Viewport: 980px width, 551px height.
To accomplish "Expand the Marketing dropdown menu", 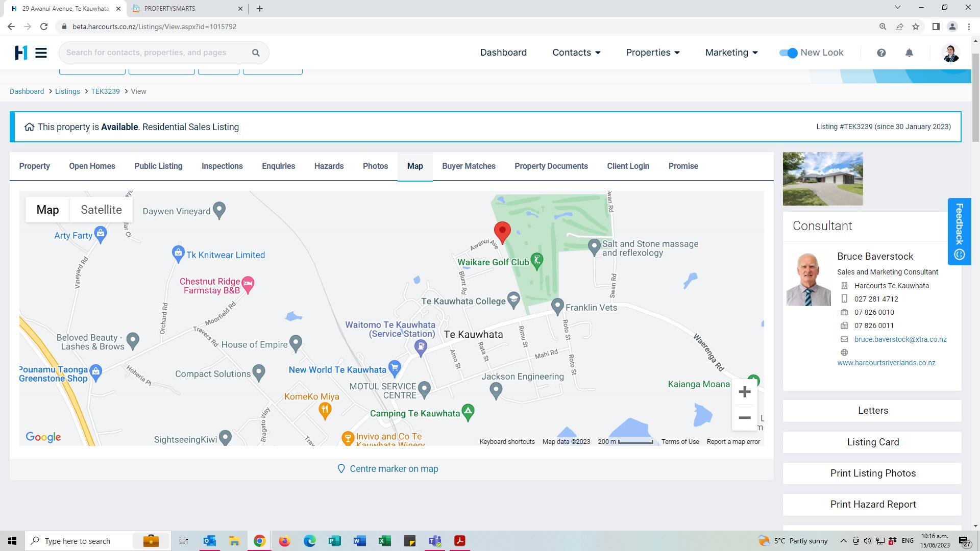I will click(x=731, y=53).
